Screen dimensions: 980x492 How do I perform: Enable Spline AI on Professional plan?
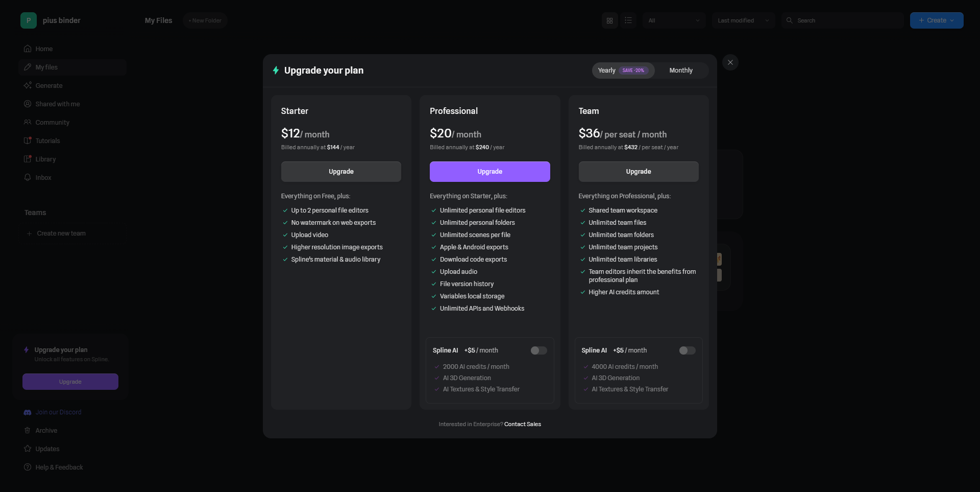[538, 350]
